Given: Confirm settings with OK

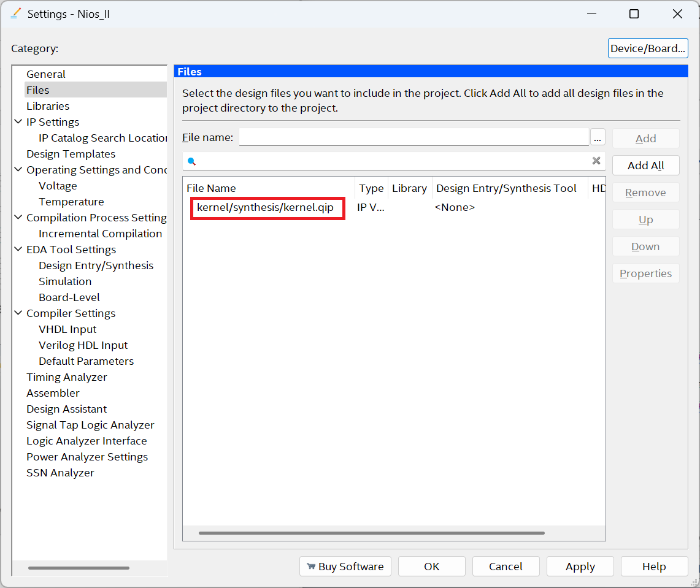Looking at the screenshot, I should coord(432,567).
